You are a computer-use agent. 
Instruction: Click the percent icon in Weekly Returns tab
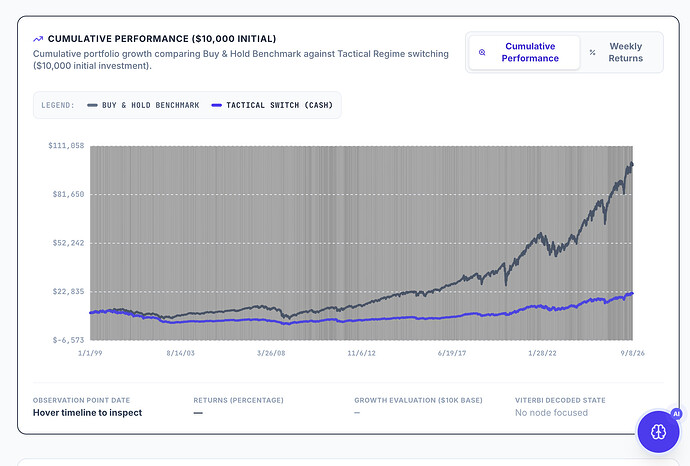click(592, 52)
